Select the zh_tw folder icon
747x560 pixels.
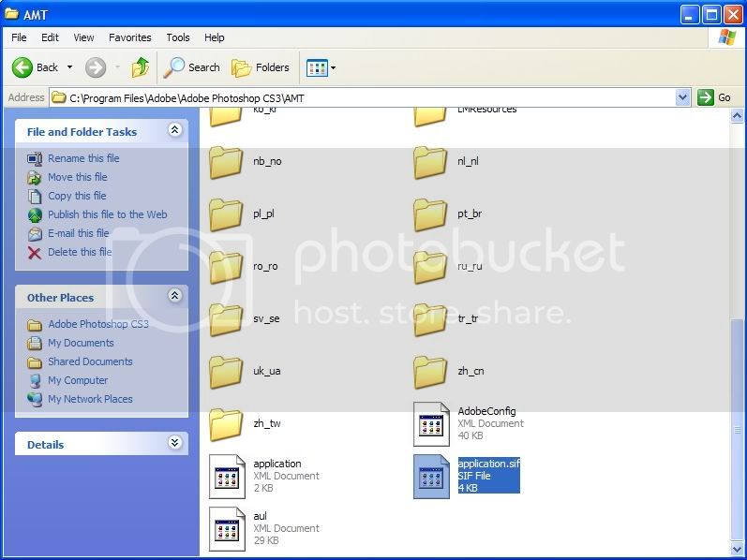click(x=227, y=423)
